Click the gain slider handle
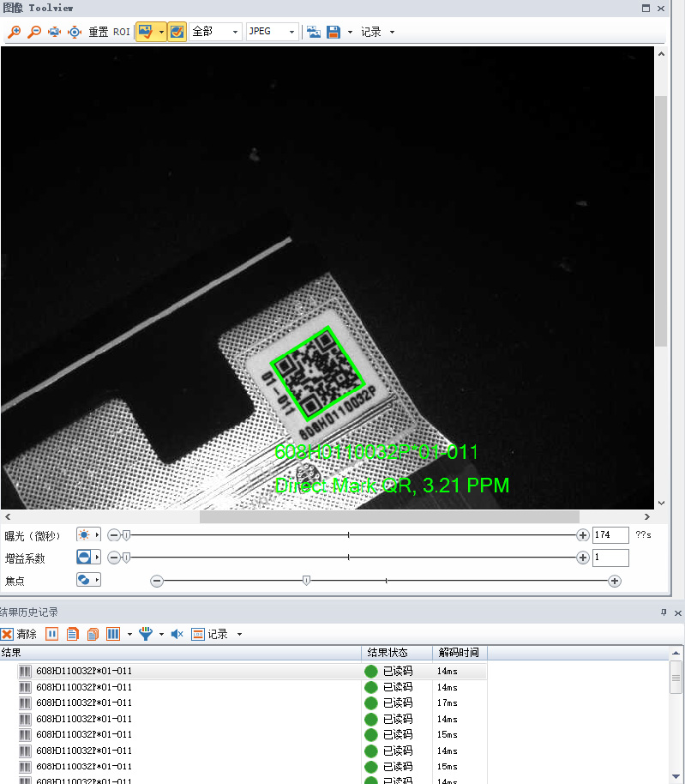Screen dimensions: 685x784 [x=126, y=558]
